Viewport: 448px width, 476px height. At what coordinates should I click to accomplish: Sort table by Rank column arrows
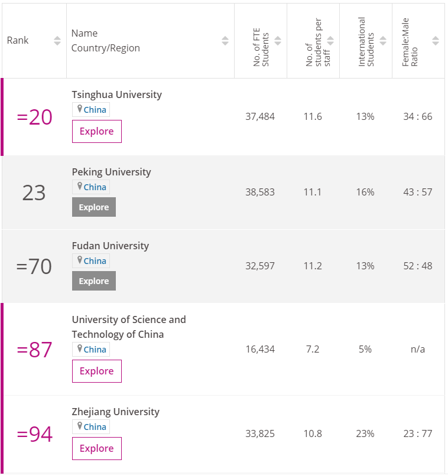pos(57,41)
